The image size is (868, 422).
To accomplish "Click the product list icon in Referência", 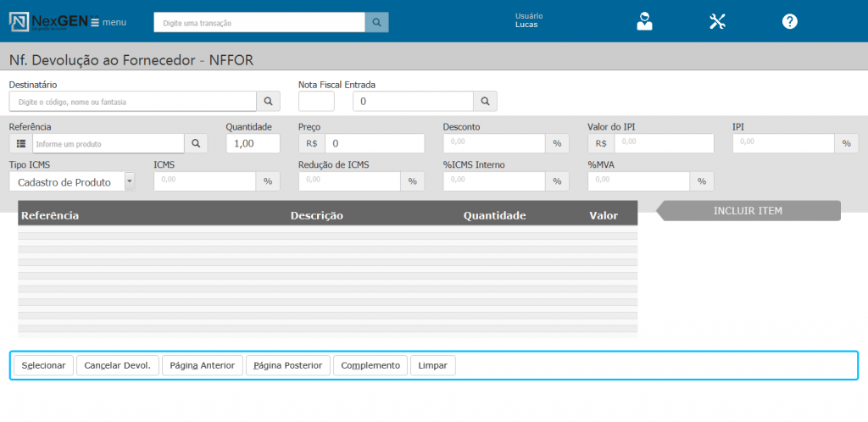I will tap(21, 144).
